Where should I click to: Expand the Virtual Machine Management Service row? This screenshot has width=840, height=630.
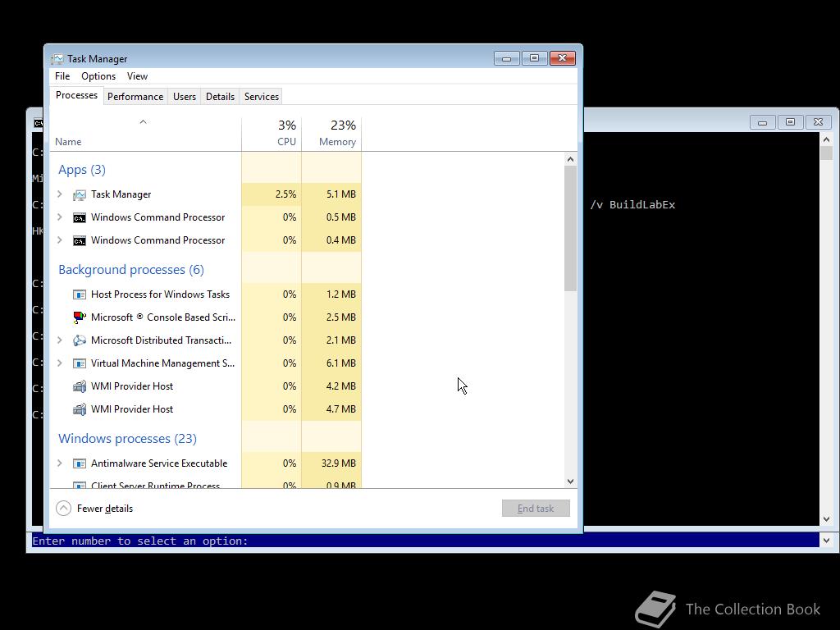pyautogui.click(x=60, y=363)
